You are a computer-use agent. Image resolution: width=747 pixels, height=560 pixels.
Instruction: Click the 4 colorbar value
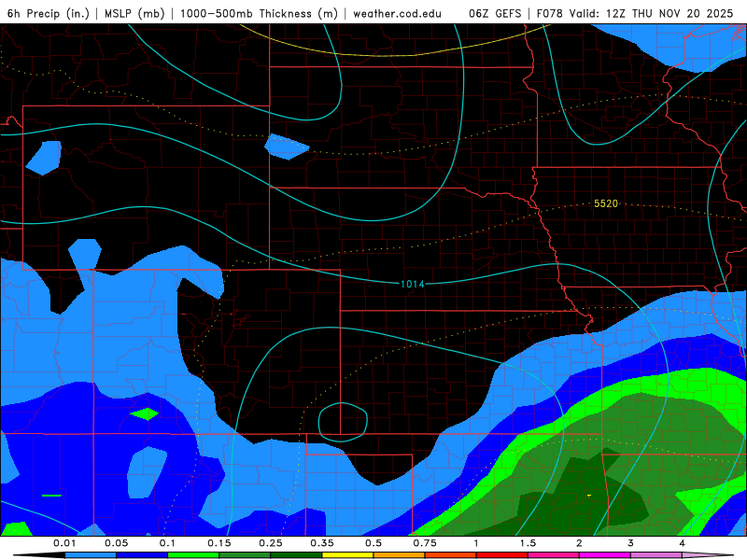click(x=683, y=543)
